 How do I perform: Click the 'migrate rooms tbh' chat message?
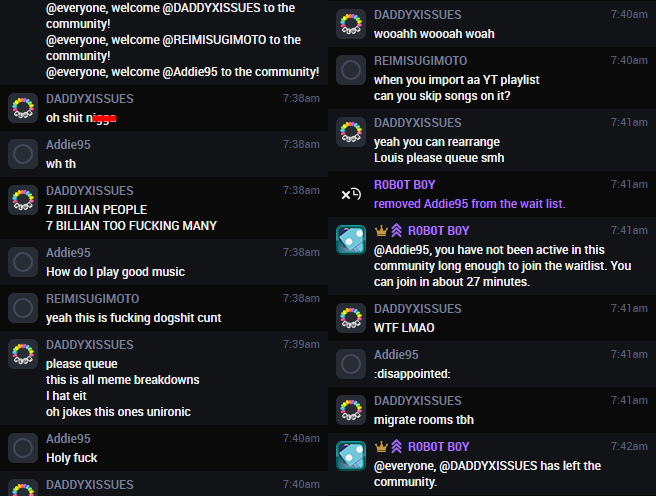point(424,420)
